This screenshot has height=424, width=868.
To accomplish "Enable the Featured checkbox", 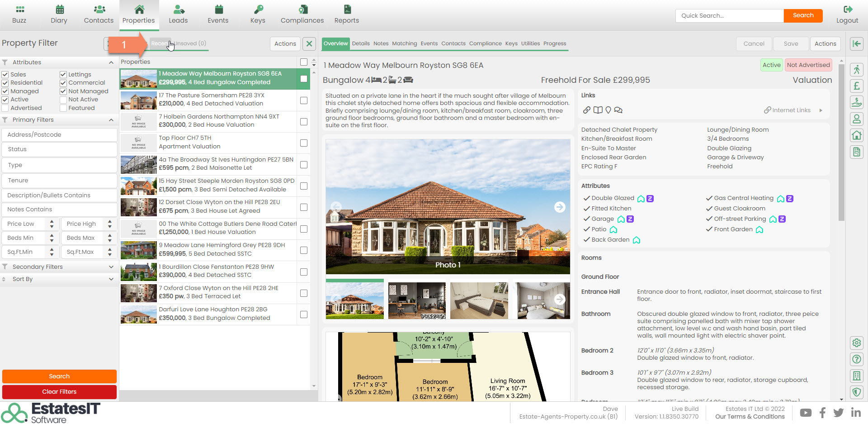I will [x=63, y=108].
